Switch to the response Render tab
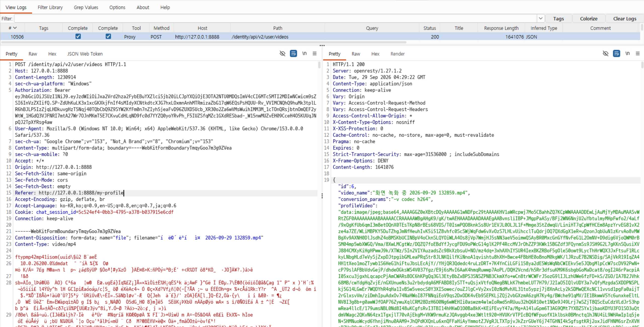This screenshot has width=644, height=327. [x=397, y=54]
